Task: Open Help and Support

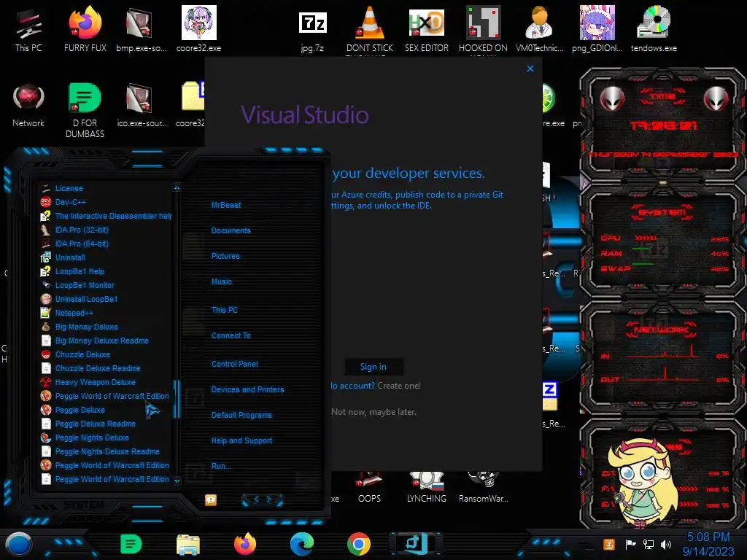Action: [241, 441]
